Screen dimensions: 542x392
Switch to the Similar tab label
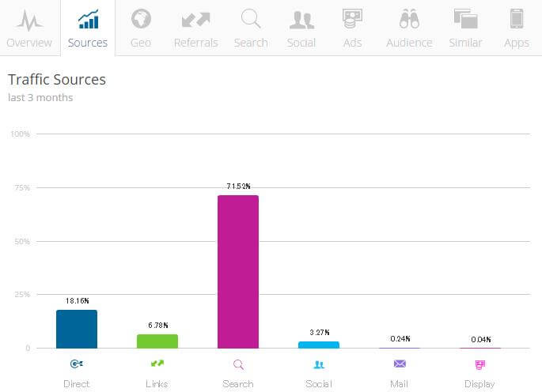tap(465, 43)
